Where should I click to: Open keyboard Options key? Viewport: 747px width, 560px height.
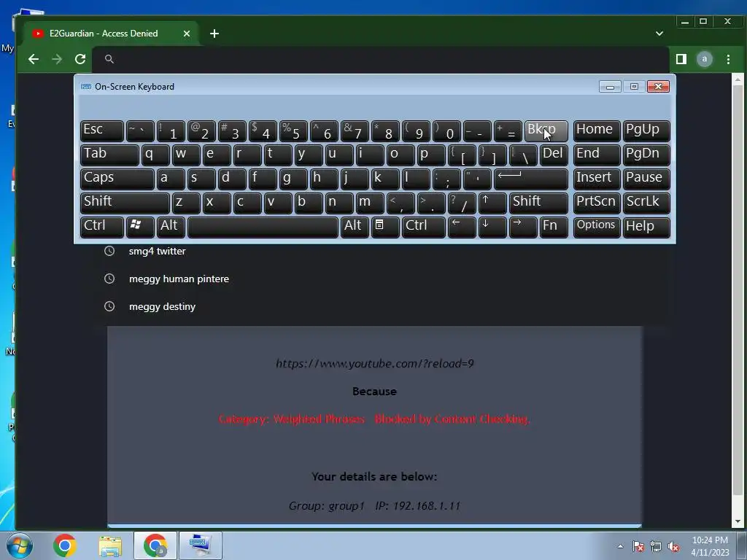(x=597, y=227)
